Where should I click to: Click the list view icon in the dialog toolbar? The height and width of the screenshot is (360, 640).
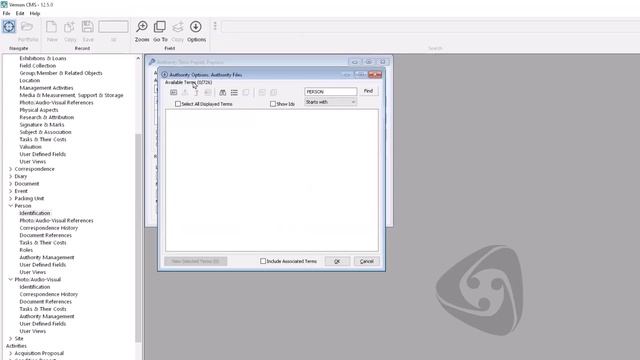coord(234,93)
